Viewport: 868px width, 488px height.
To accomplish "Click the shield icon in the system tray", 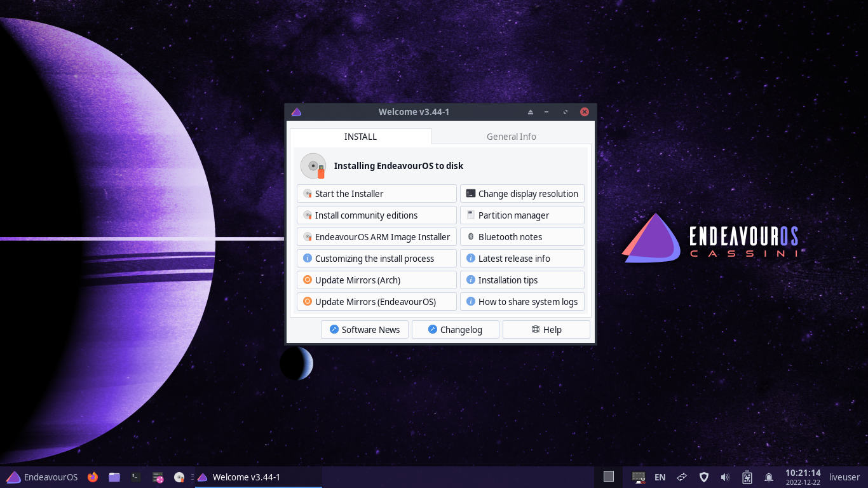I will [x=704, y=477].
